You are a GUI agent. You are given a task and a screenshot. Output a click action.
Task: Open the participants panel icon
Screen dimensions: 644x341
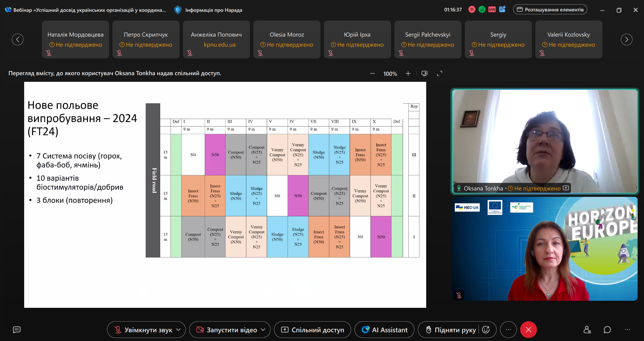[587, 330]
